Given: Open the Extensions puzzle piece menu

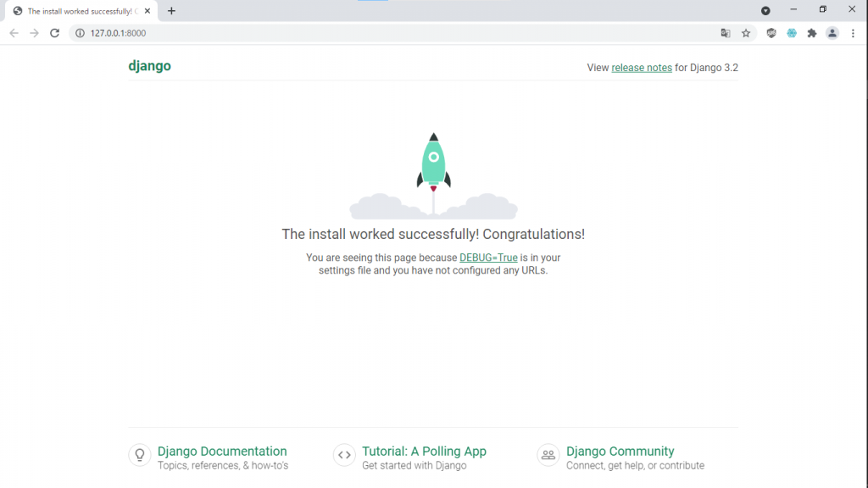Looking at the screenshot, I should [812, 33].
